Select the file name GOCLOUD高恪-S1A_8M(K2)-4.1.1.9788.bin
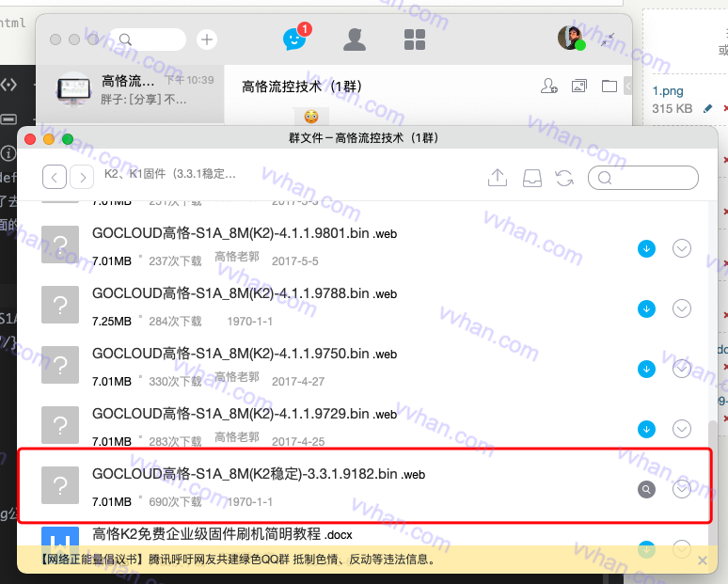 click(x=245, y=293)
